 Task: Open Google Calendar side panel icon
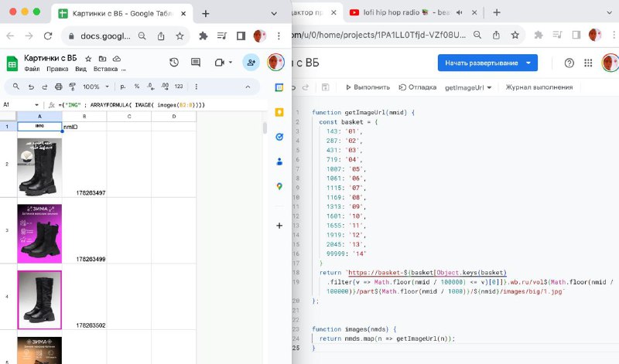tap(279, 87)
